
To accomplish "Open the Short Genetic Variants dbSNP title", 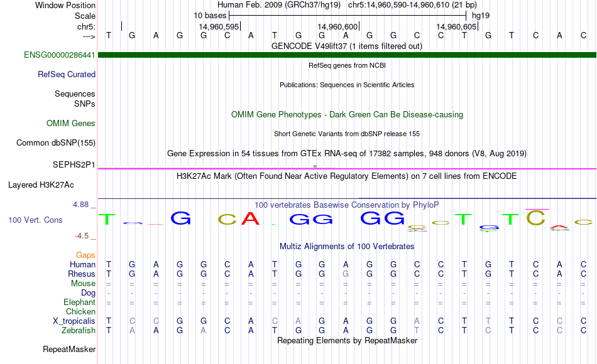I will (347, 134).
